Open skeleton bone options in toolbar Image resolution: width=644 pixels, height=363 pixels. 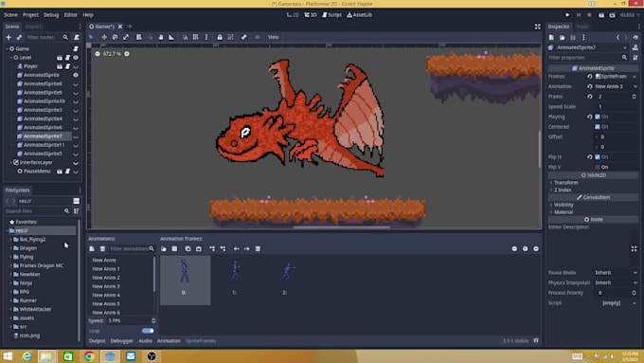(x=244, y=37)
